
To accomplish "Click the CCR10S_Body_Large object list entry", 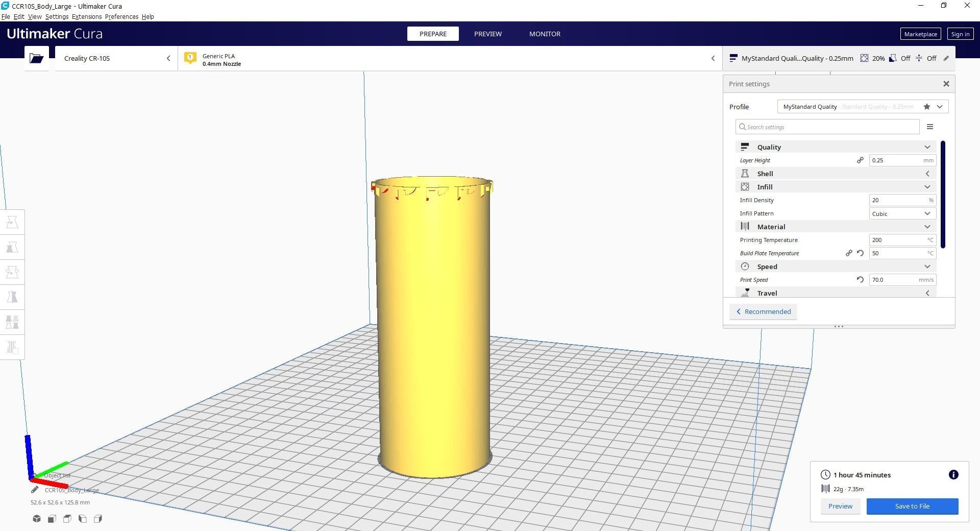I will click(71, 490).
